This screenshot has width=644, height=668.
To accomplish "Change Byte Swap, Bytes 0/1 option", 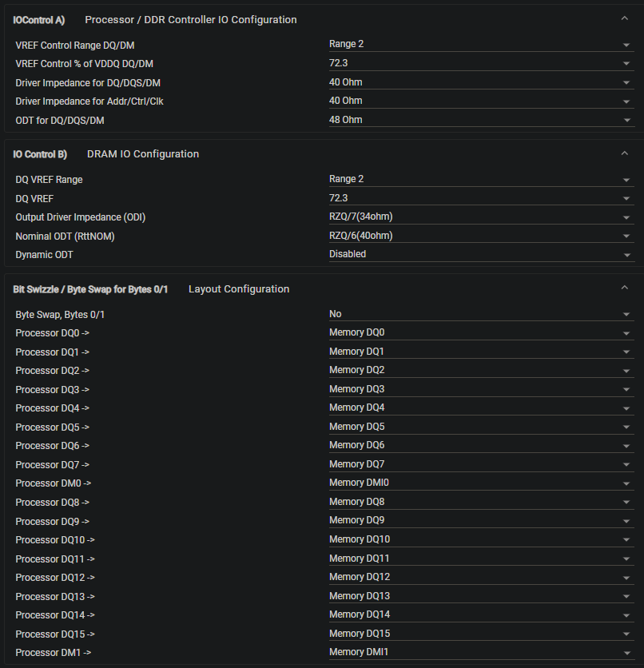I will [481, 314].
